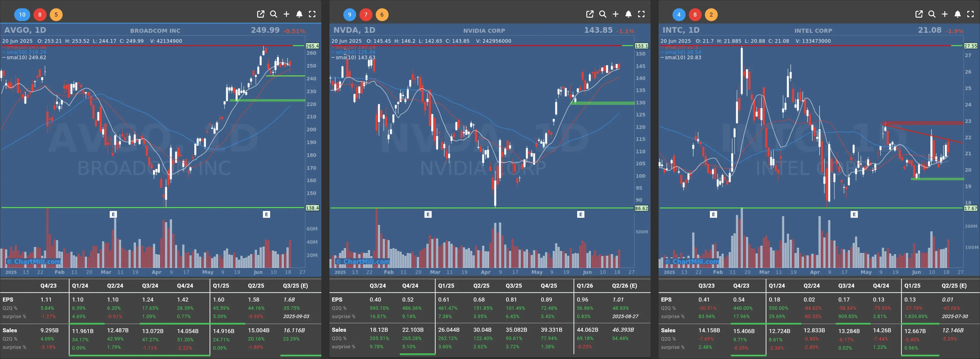Viewport: 980px width, 359px height.
Task: Select NVDA Q2/26 (E) column header
Action: tap(624, 286)
